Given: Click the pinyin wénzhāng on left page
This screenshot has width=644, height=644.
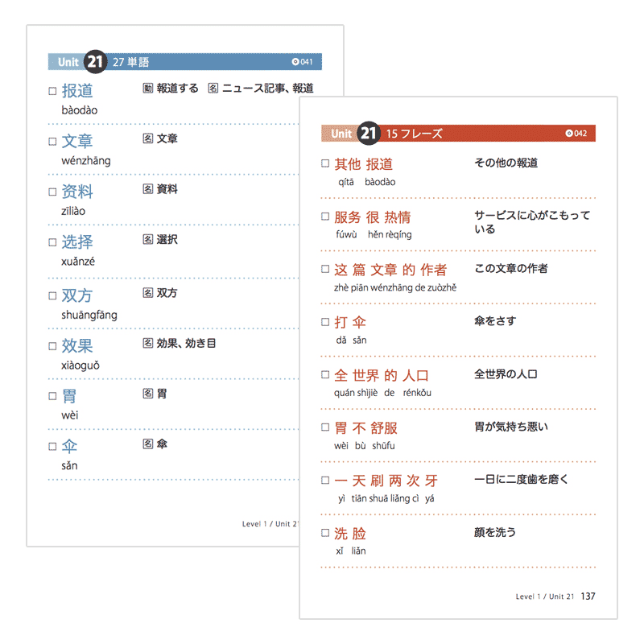Looking at the screenshot, I should (x=86, y=160).
